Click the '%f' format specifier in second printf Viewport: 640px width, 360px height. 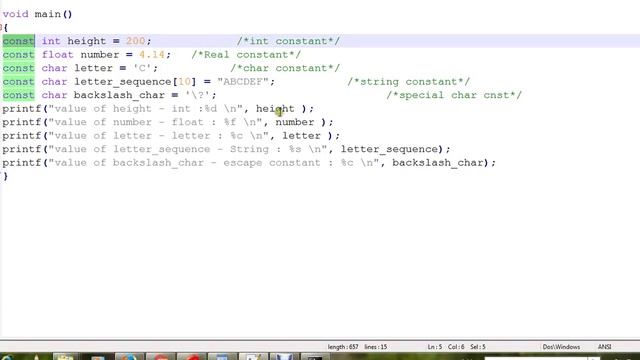(230, 122)
